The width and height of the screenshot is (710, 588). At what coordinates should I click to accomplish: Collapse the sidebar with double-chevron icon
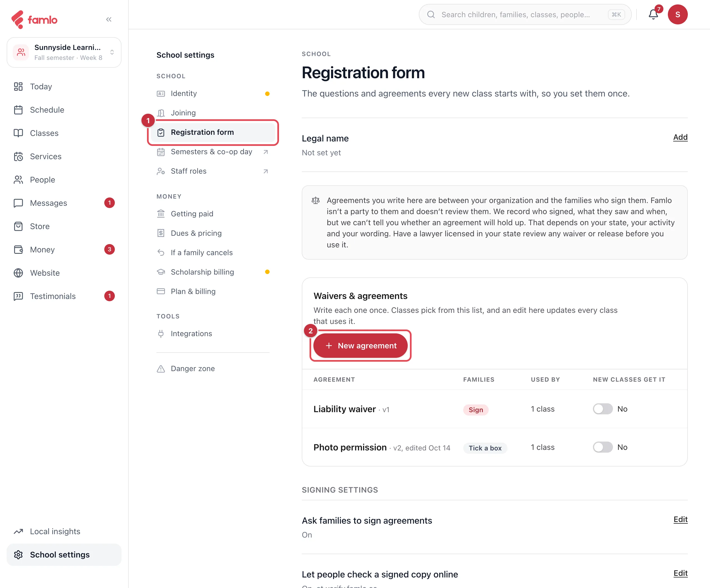[108, 19]
